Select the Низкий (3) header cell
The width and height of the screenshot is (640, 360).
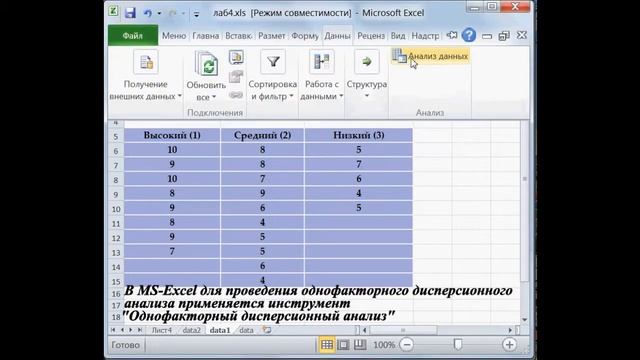[x=359, y=136]
